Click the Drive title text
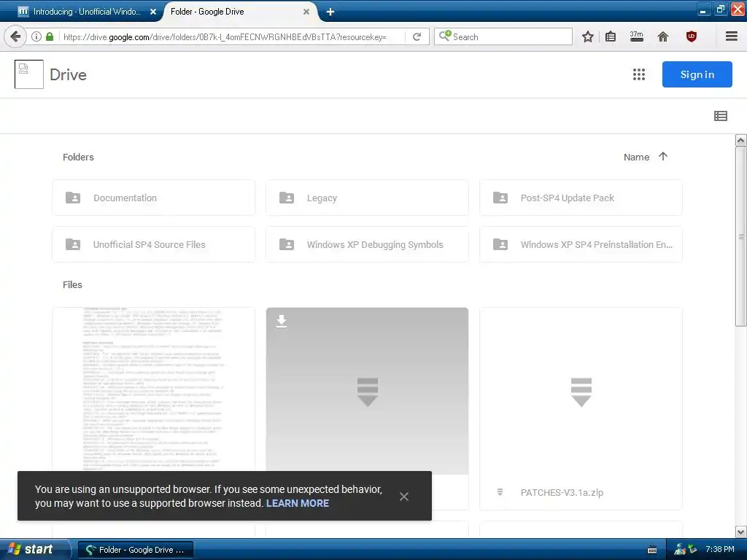 68,75
